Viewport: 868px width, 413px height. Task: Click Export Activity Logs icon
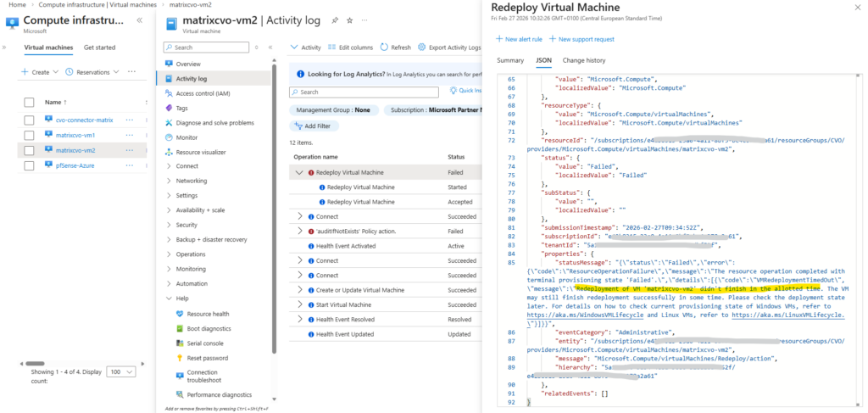tap(422, 47)
